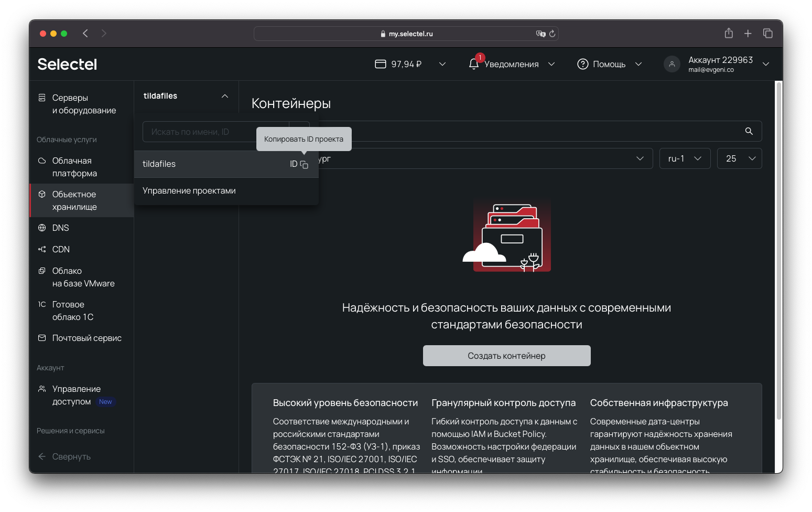812x512 pixels.
Task: Click the Свернуть sidebar link
Action: (x=71, y=456)
